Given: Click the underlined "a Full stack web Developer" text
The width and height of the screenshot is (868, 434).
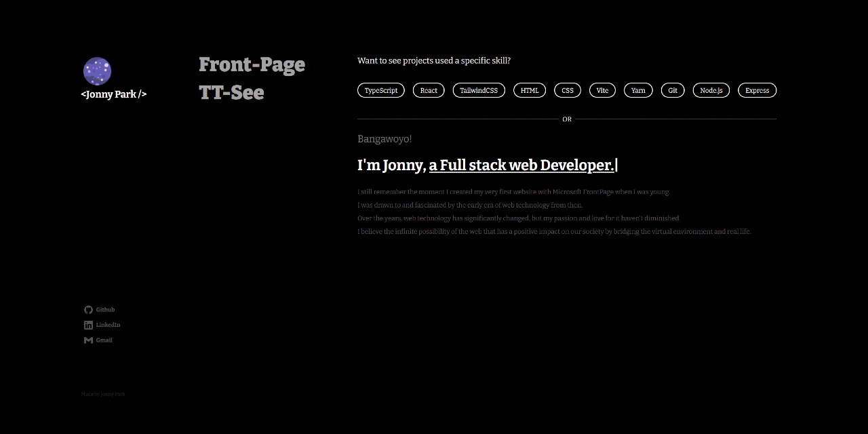Looking at the screenshot, I should 521,164.
